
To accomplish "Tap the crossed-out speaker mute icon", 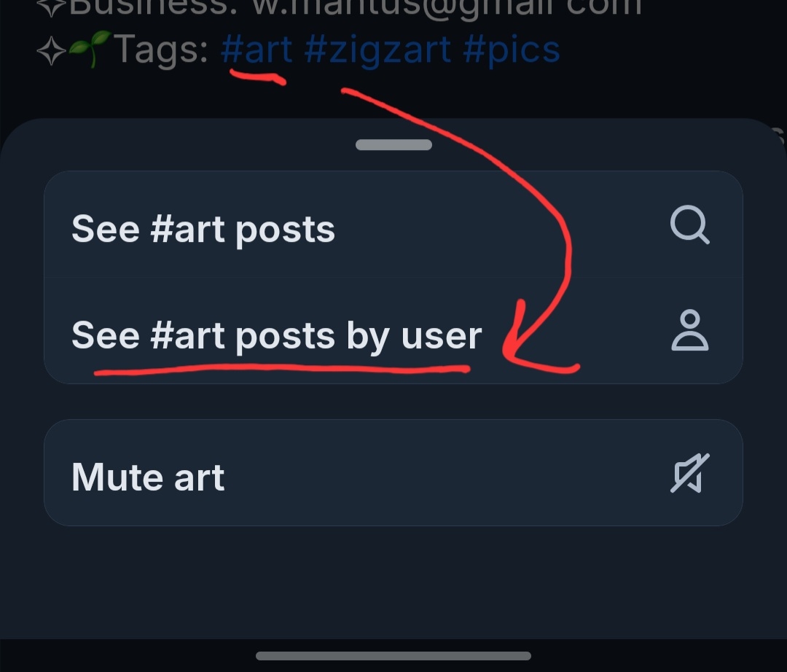I will 689,473.
